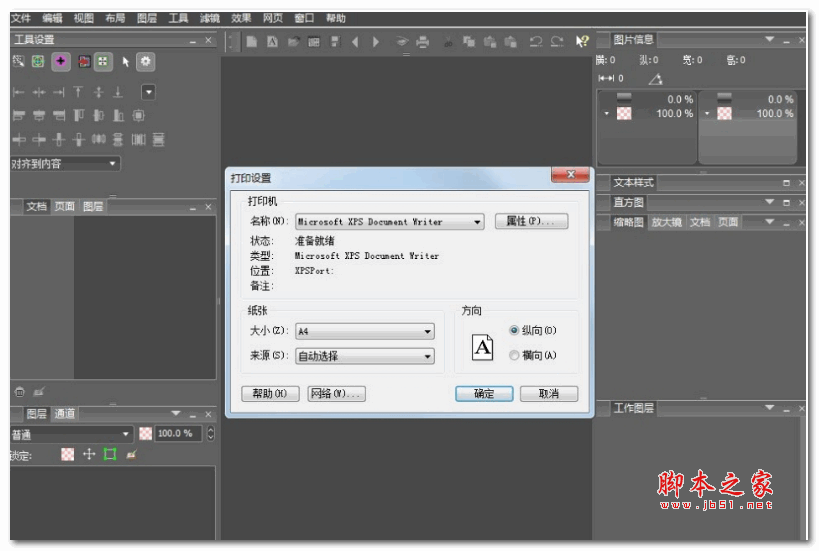819x551 pixels.
Task: Open the 帮助 menu
Action: (x=336, y=18)
